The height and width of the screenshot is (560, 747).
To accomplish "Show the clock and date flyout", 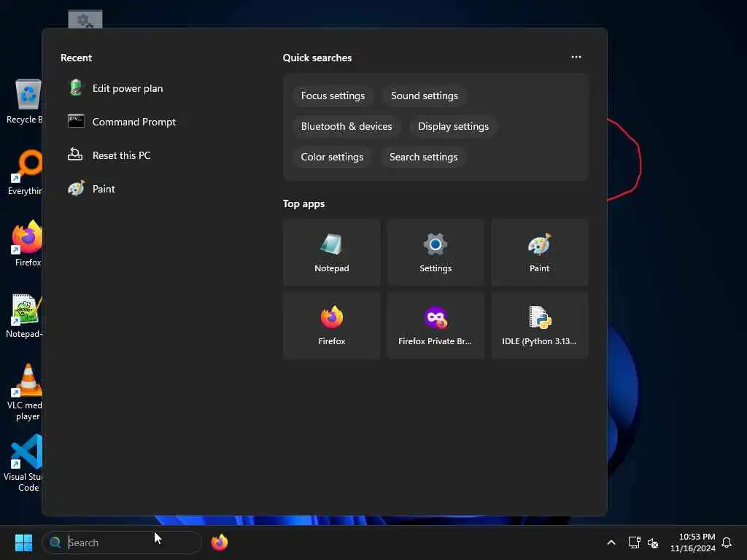I will pos(693,542).
